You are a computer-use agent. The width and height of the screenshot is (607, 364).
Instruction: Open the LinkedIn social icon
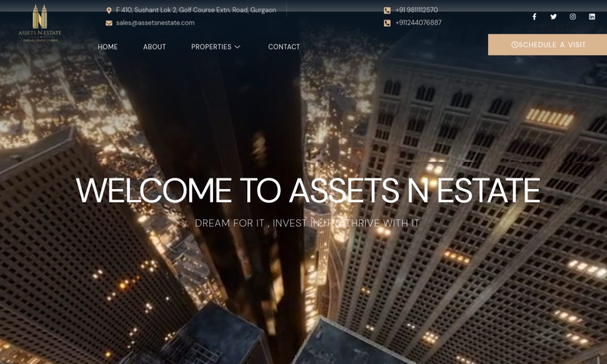click(592, 17)
